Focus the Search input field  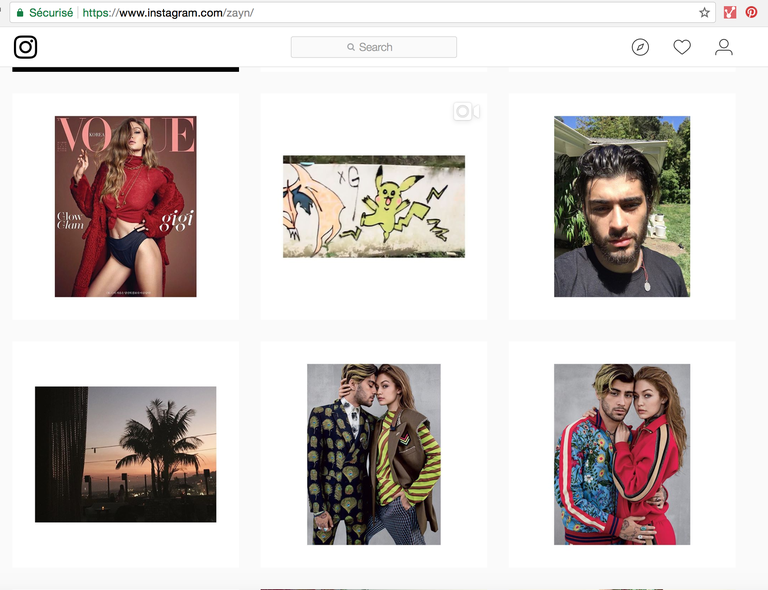click(x=374, y=47)
